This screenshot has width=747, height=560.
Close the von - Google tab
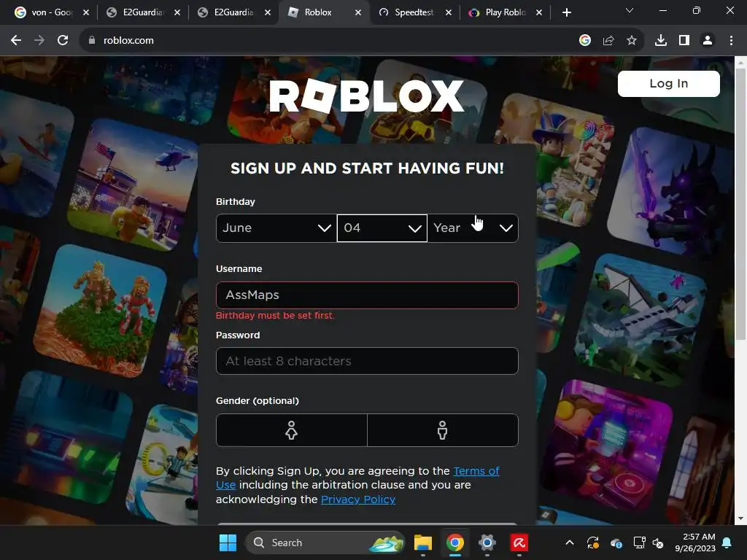pos(86,13)
